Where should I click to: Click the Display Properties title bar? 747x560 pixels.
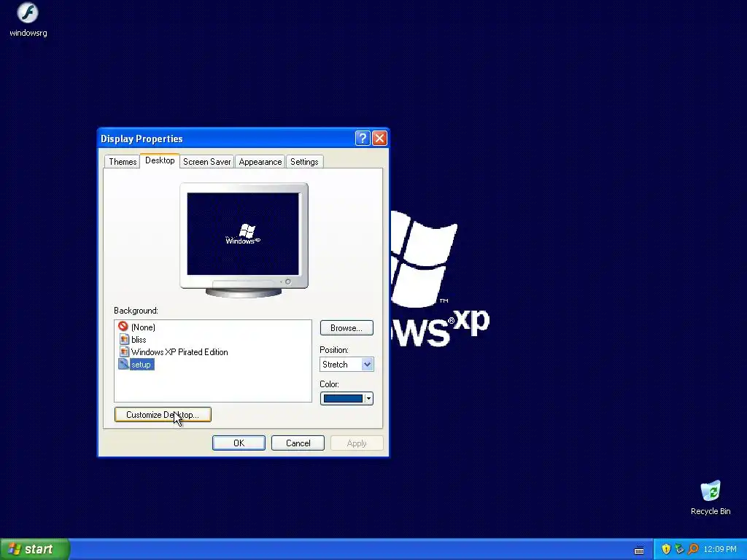pyautogui.click(x=227, y=139)
